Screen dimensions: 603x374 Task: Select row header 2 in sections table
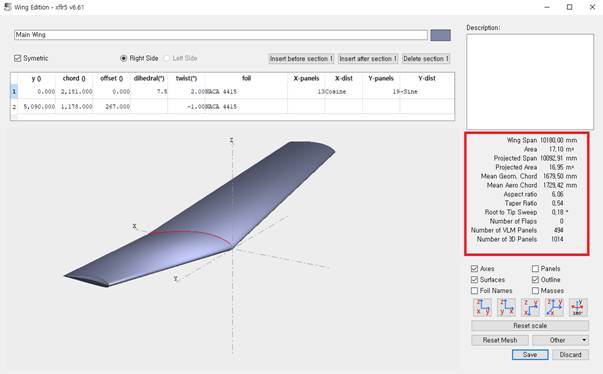14,107
